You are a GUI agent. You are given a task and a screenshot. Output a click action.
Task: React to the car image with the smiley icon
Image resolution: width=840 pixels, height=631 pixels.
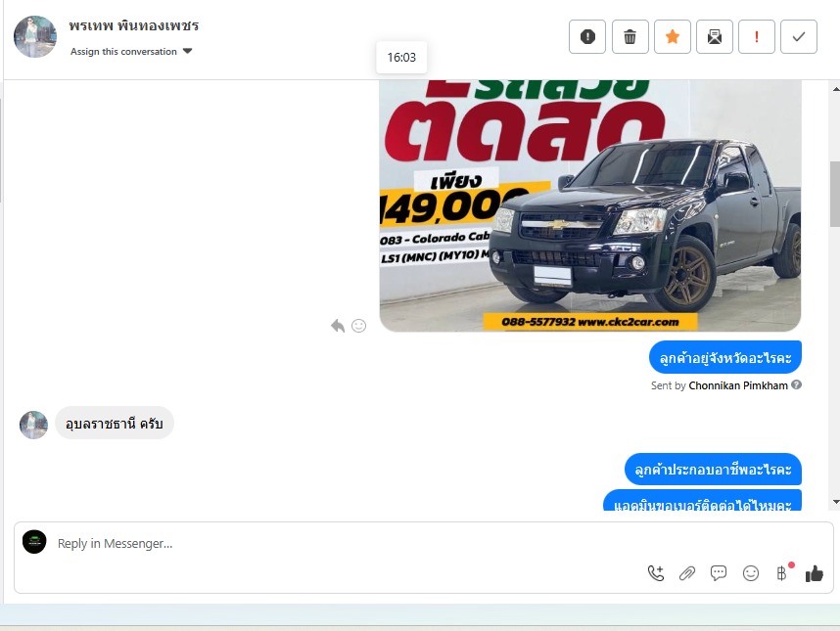pos(359,326)
